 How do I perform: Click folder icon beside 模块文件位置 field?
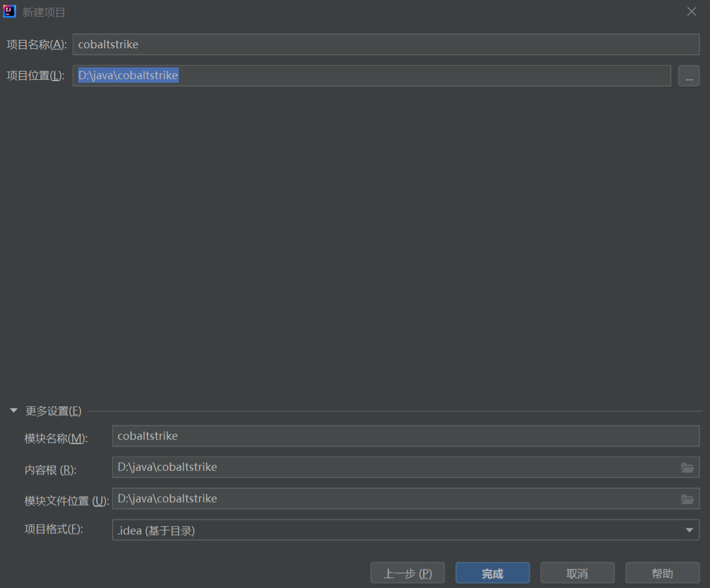pos(687,499)
